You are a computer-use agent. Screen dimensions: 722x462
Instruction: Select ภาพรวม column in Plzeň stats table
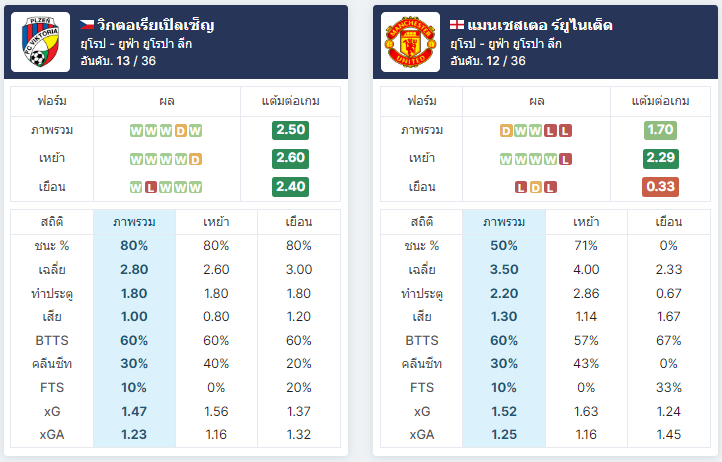pos(134,222)
